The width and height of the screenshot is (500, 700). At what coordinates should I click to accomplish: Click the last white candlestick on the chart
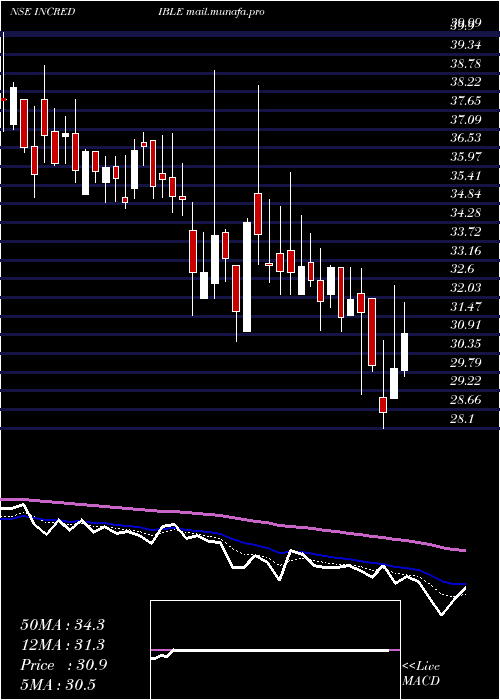click(x=404, y=352)
